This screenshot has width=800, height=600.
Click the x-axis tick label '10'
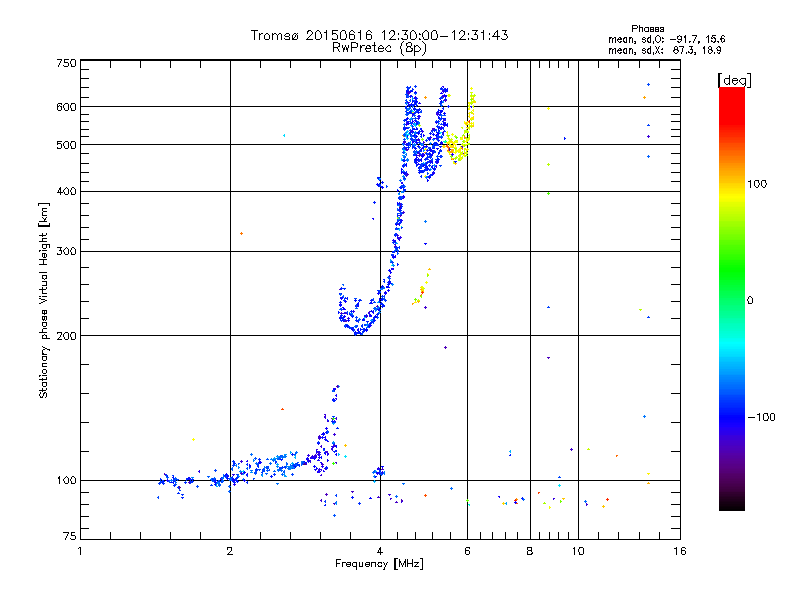(578, 551)
